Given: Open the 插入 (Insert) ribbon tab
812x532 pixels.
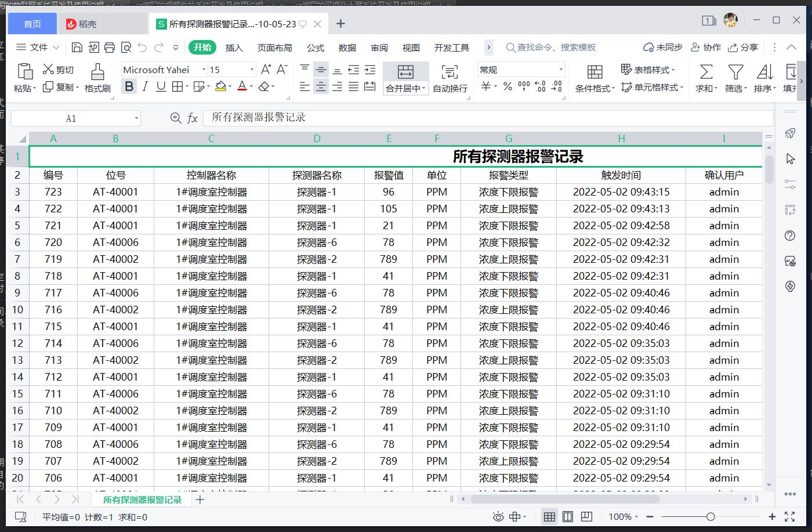Looking at the screenshot, I should pyautogui.click(x=234, y=48).
